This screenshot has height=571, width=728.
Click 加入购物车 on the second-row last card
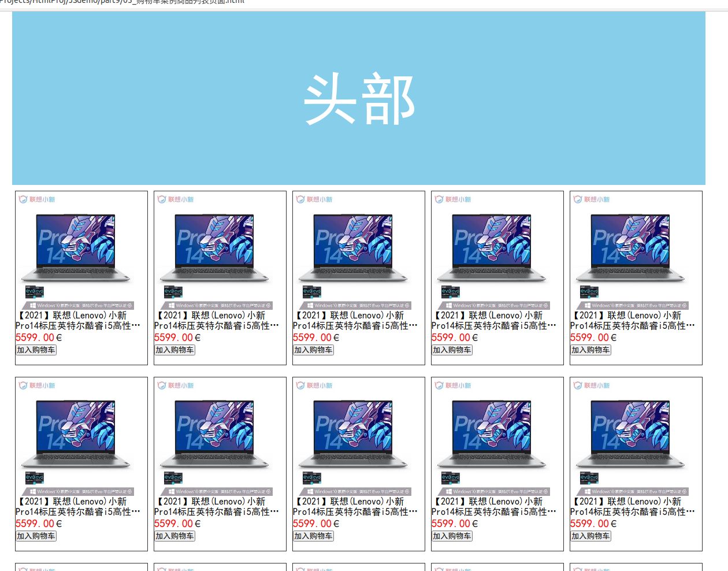point(590,536)
